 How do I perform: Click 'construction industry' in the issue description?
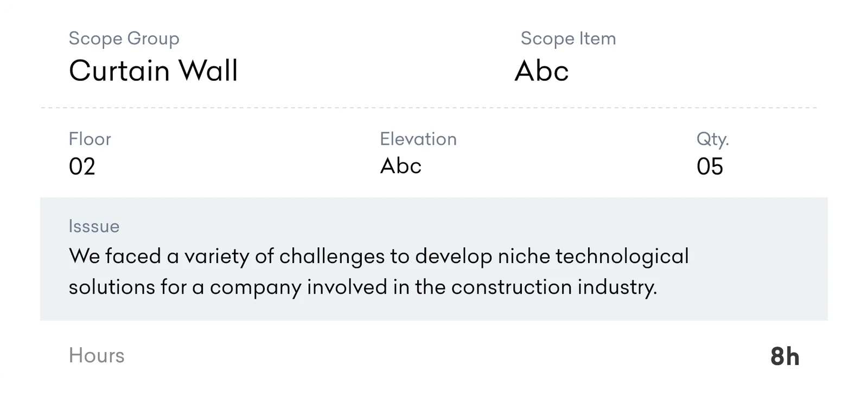coord(553,287)
